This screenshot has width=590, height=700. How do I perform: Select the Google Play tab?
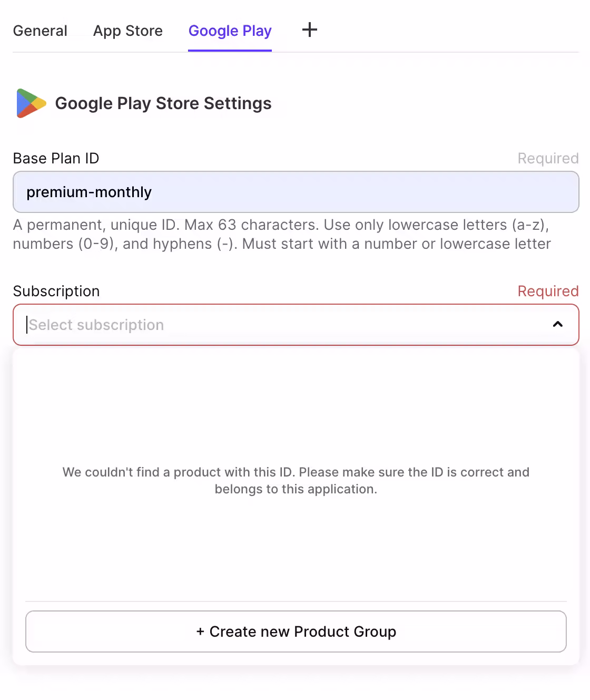point(230,31)
